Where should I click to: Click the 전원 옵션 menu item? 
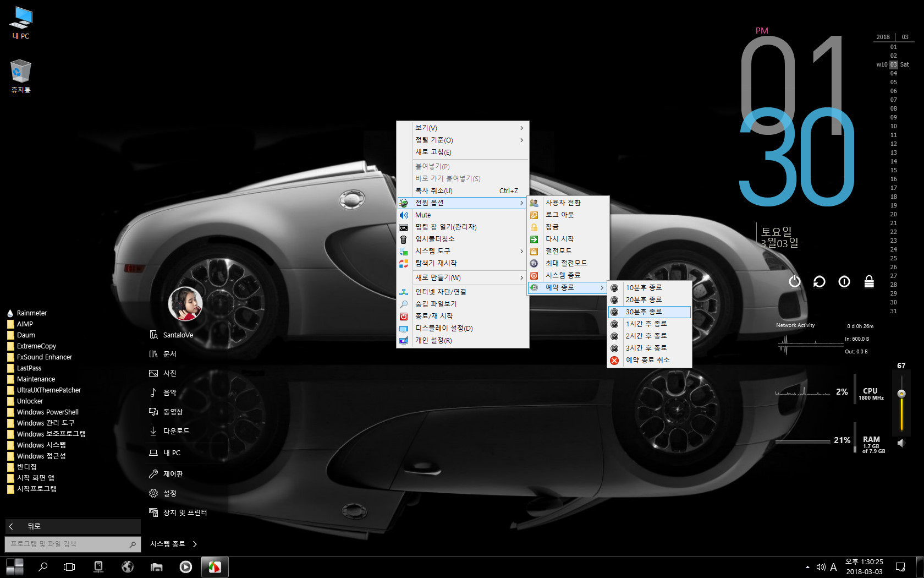[463, 203]
